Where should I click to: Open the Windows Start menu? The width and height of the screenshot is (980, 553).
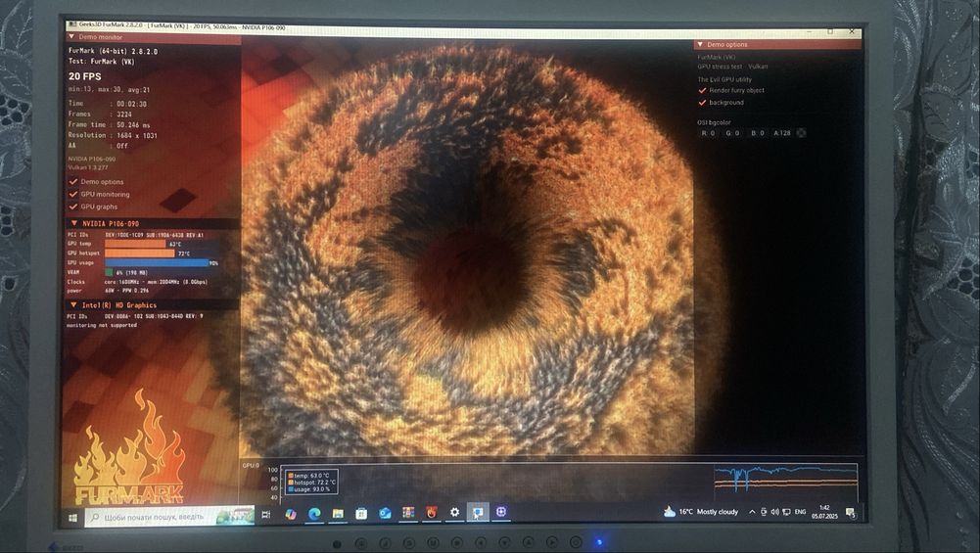point(72,518)
